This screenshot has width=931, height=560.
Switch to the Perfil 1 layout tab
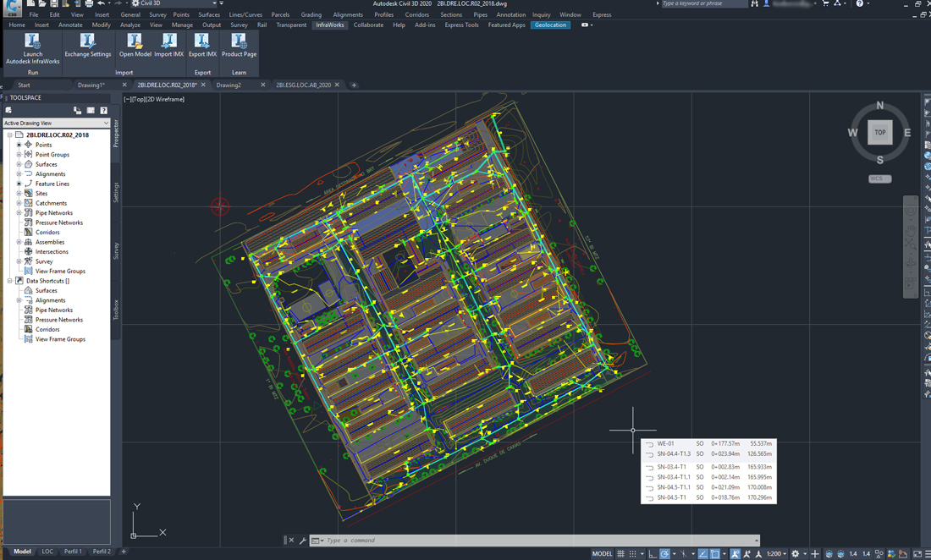pyautogui.click(x=73, y=552)
